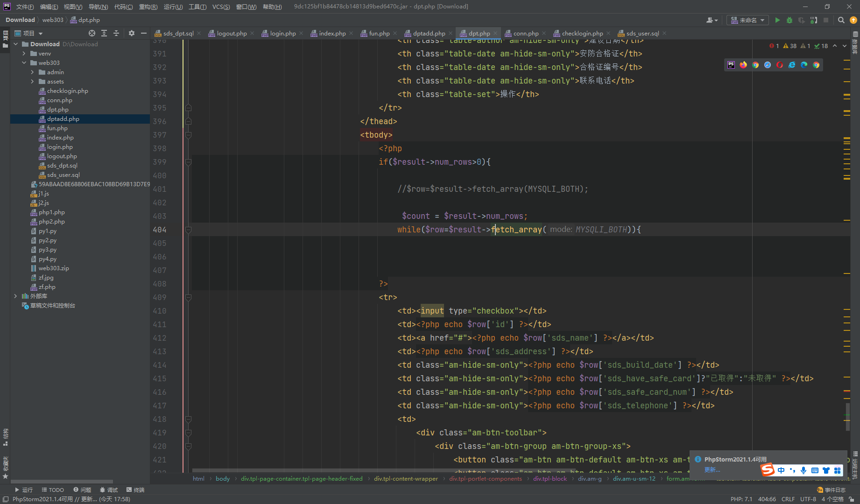Viewport: 860px width, 504px height.
Task: Fold the tr block at line 409
Action: point(189,297)
